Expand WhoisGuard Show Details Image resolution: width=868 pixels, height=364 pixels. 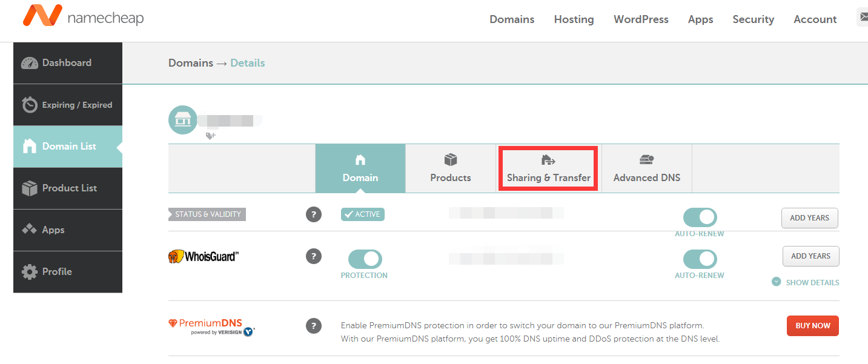[x=806, y=282]
